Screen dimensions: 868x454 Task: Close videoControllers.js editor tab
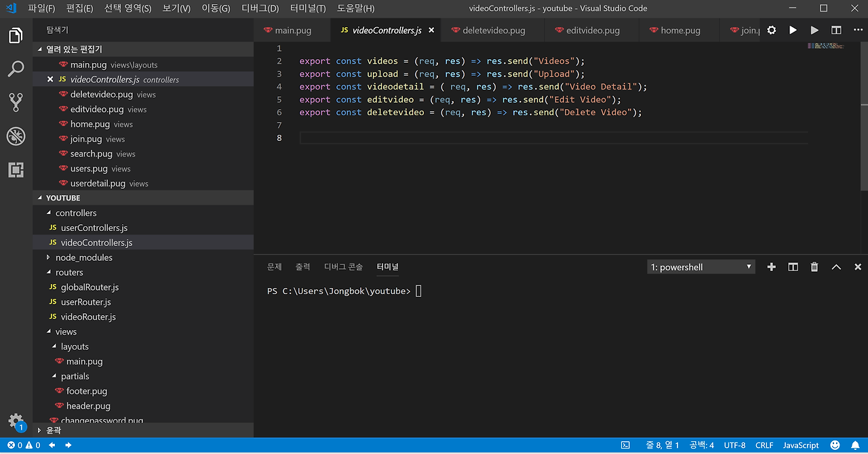click(431, 30)
